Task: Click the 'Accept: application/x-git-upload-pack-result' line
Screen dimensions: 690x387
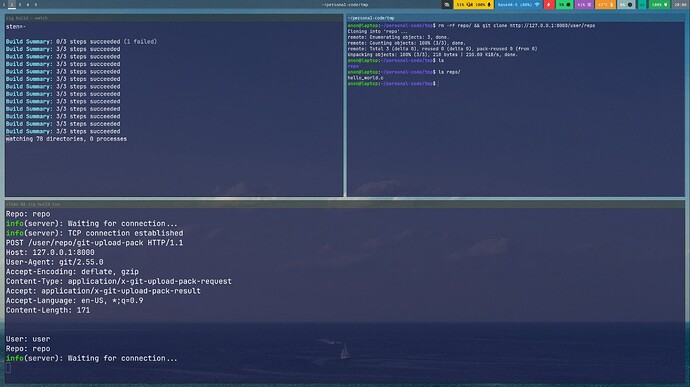Action: [103, 291]
